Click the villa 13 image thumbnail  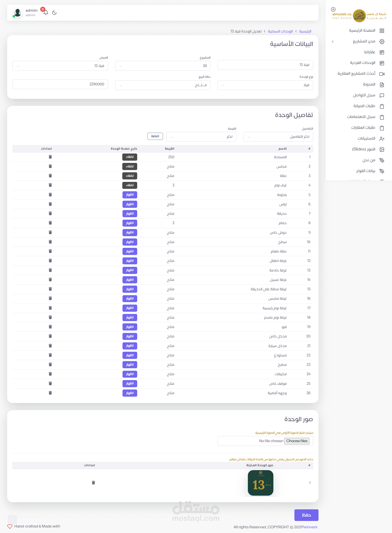pos(260,483)
